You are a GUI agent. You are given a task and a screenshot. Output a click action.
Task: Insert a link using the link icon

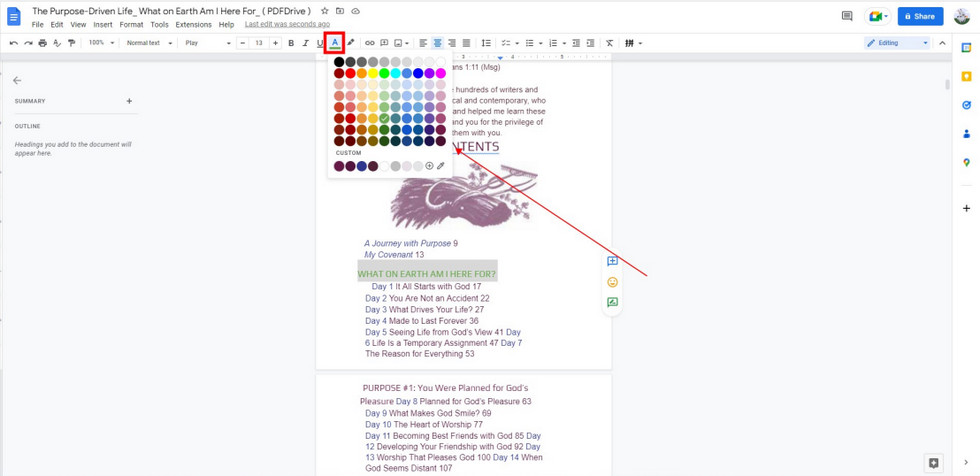click(369, 43)
